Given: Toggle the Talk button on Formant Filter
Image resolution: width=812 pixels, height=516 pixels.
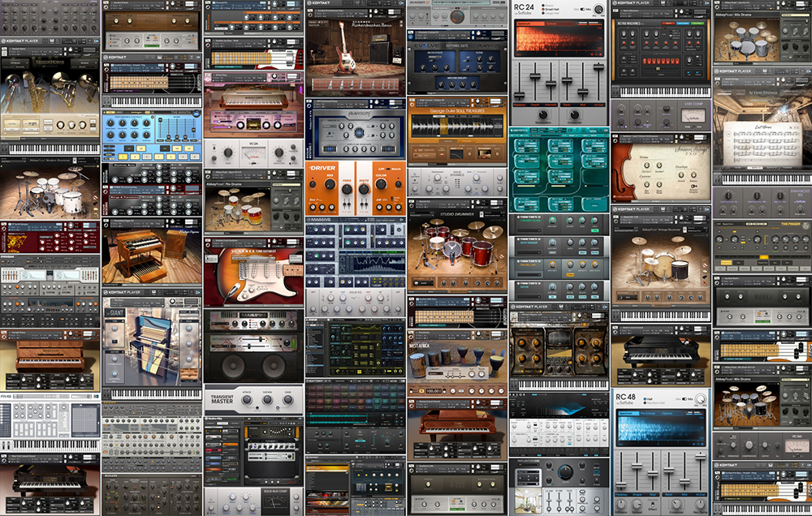Looking at the screenshot, I should point(594,230).
